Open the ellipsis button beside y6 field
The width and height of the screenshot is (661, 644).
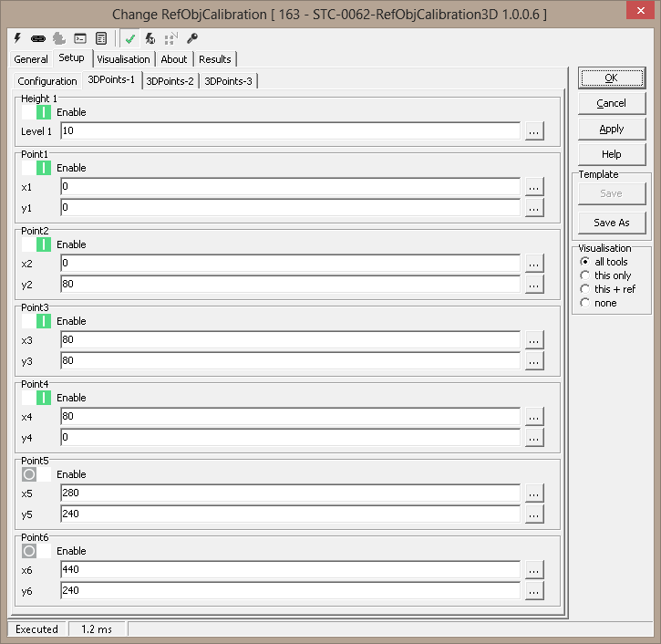[x=534, y=591]
